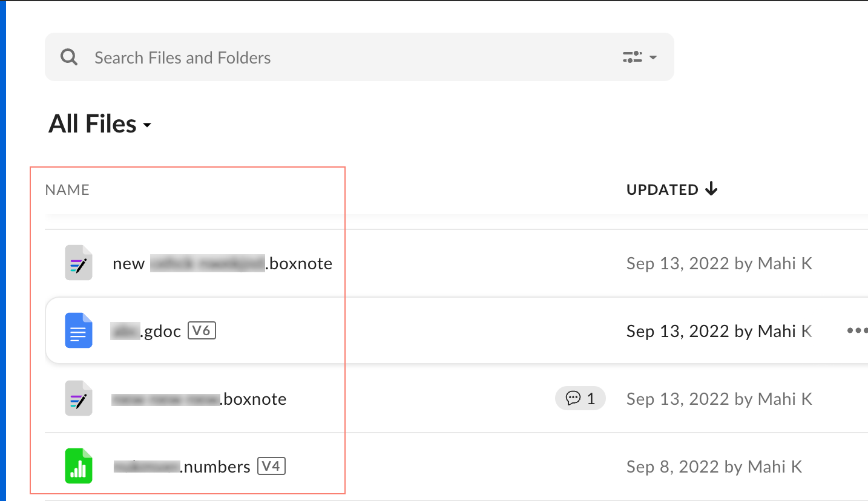
Task: Click the "Sep 8, 2022 by Mahi K" text
Action: coord(714,467)
